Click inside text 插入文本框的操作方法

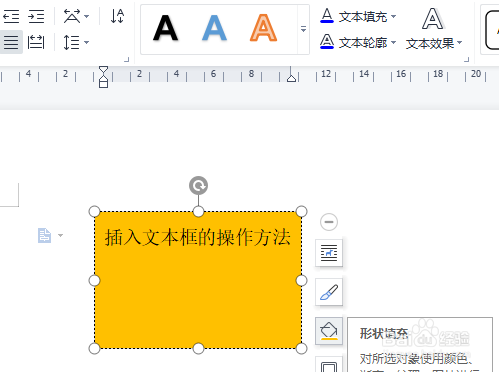198,237
